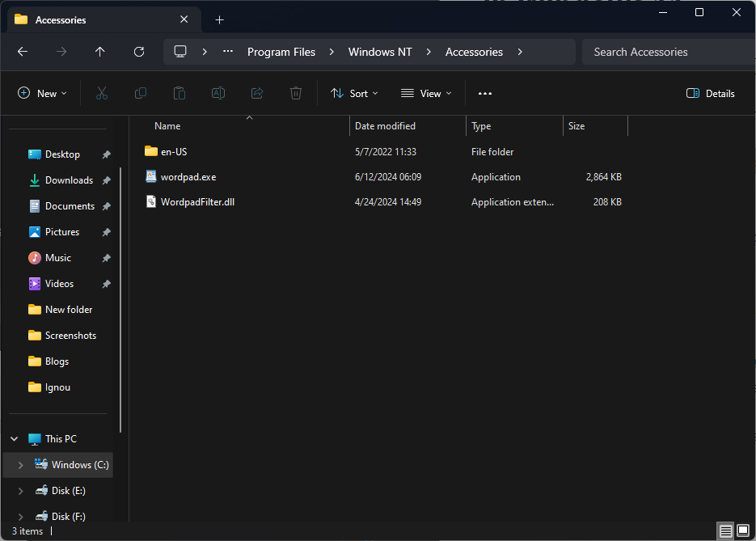Click the Rename toolbar icon
This screenshot has width=756, height=541.
coord(218,93)
